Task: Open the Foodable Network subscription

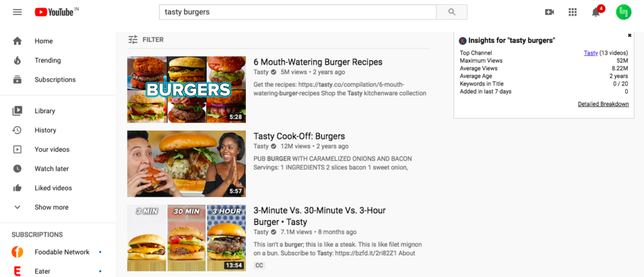Action: [62, 252]
